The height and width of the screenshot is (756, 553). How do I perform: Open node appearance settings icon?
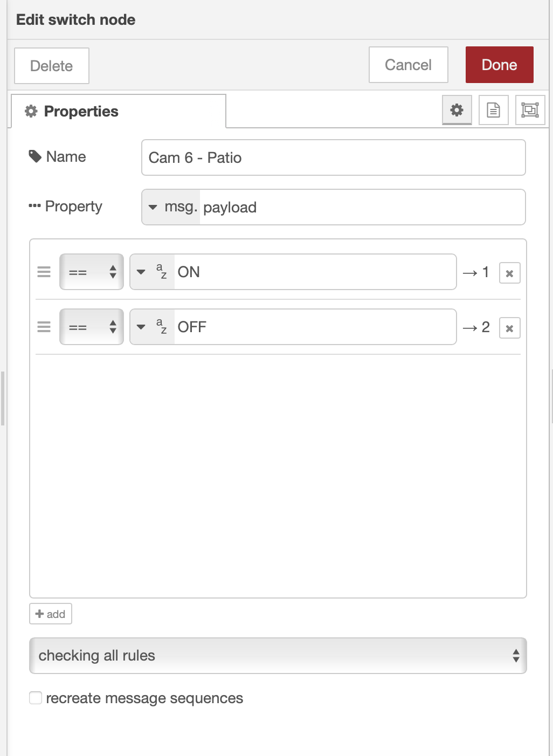pyautogui.click(x=530, y=111)
